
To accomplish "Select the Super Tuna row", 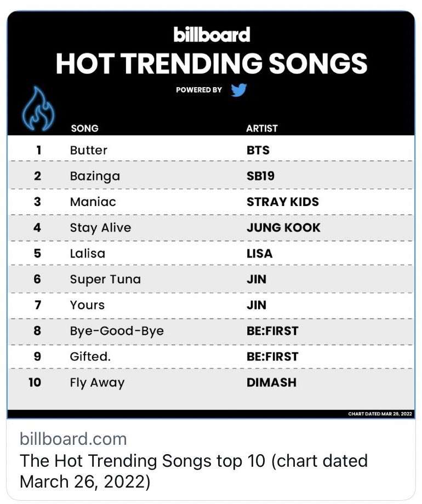I will (x=211, y=279).
